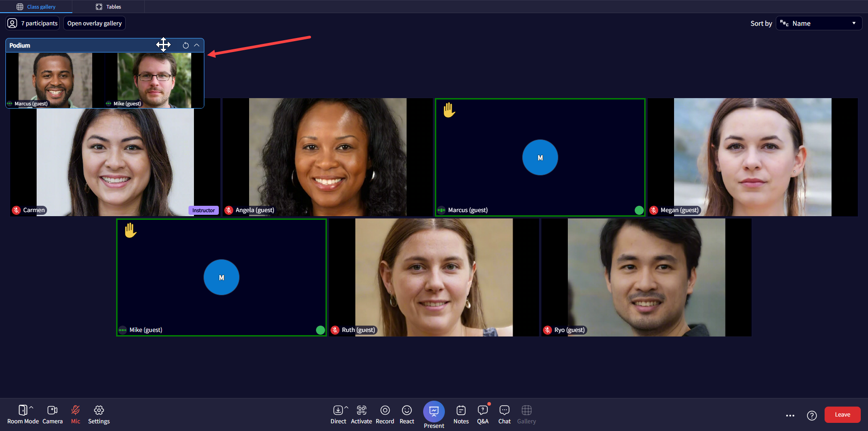
Task: Click Angela (guest) muted mic icon
Action: (229, 210)
